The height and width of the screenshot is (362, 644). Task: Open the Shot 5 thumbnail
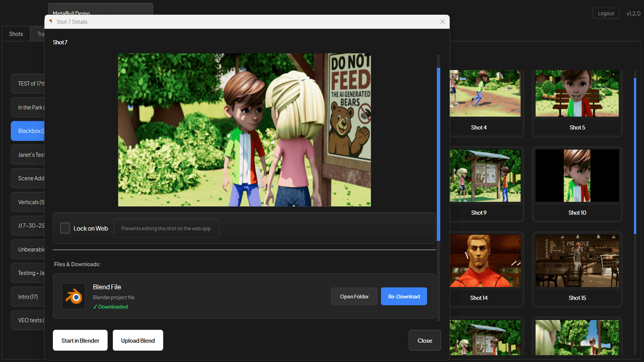point(577,94)
